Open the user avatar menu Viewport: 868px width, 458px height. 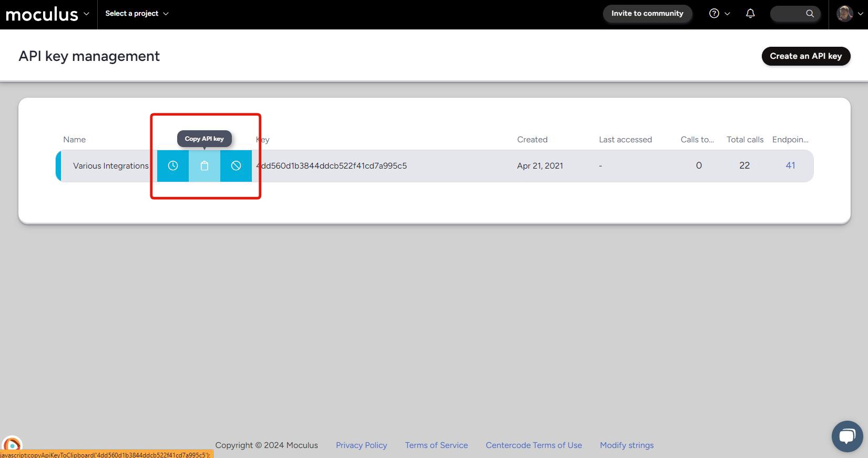(x=845, y=14)
